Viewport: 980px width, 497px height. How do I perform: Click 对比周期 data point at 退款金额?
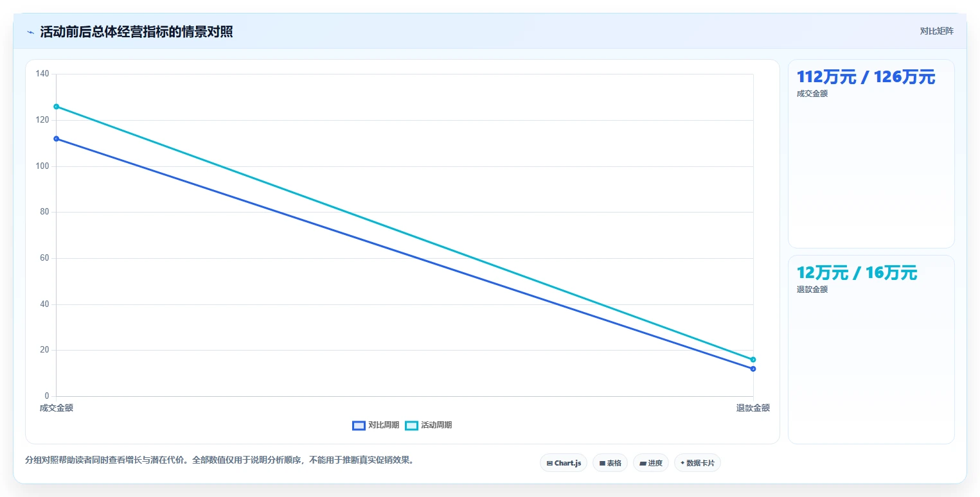click(x=753, y=369)
